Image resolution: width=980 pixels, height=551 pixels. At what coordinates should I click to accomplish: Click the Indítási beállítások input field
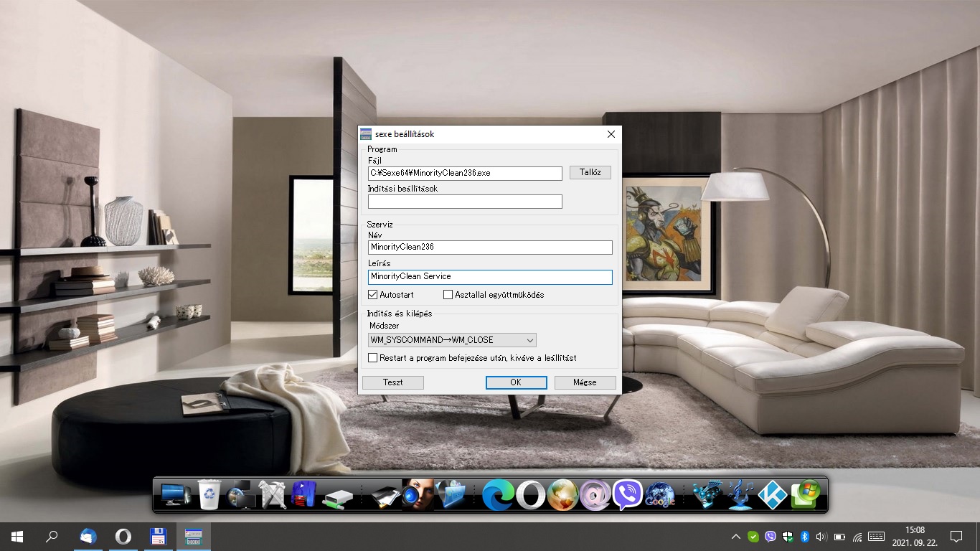pyautogui.click(x=464, y=202)
